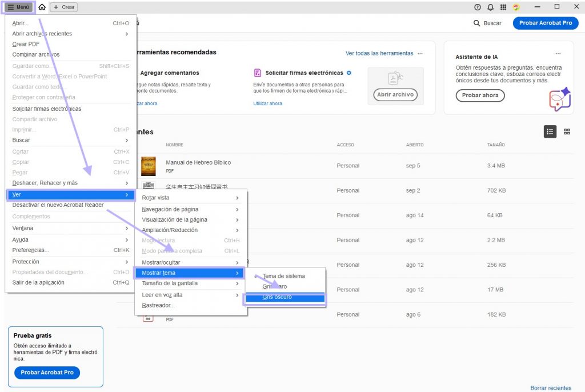Click the Probar Acrobat Pro top button
This screenshot has width=585, height=392.
(545, 23)
